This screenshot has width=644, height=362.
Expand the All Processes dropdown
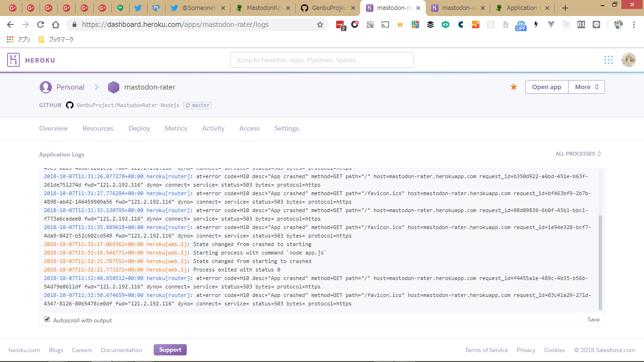coord(578,154)
